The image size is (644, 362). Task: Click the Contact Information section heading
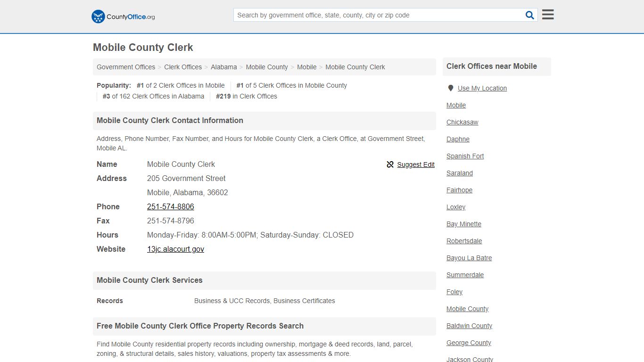(170, 121)
